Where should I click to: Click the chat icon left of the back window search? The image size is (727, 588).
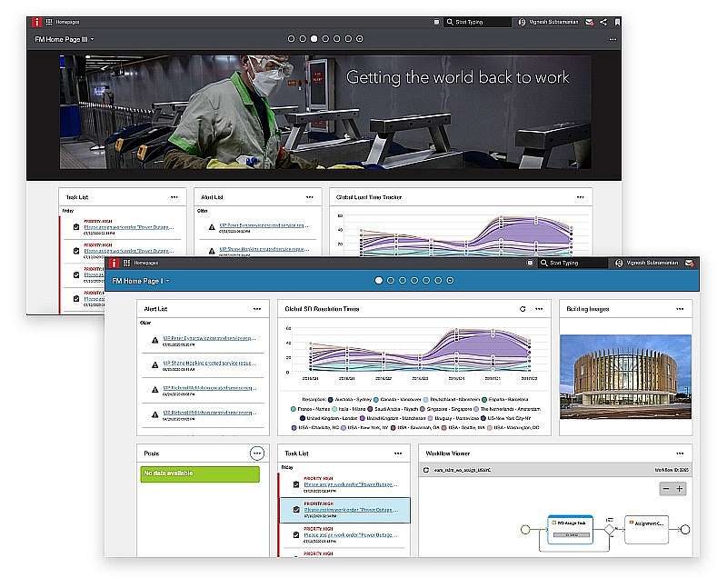[x=436, y=22]
